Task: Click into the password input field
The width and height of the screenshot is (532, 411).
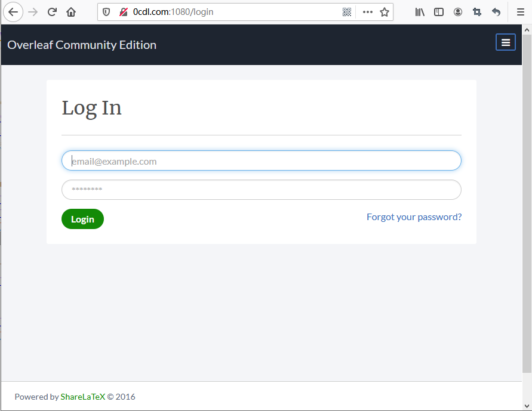Action: tap(261, 190)
